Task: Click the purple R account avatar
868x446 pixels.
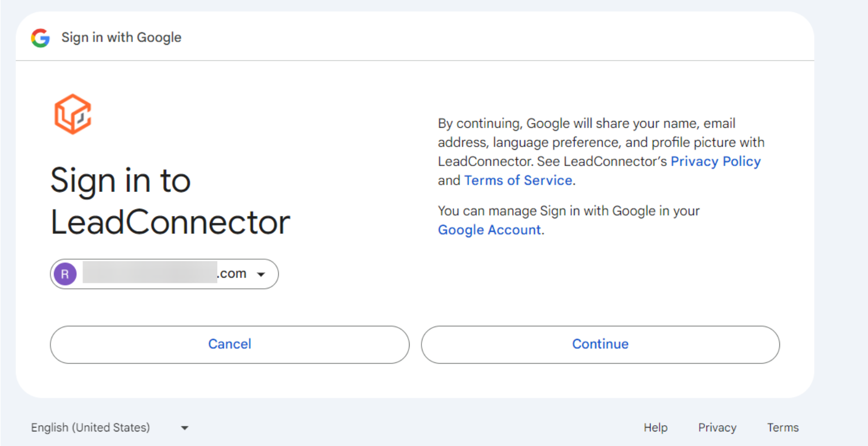Action: pos(65,274)
